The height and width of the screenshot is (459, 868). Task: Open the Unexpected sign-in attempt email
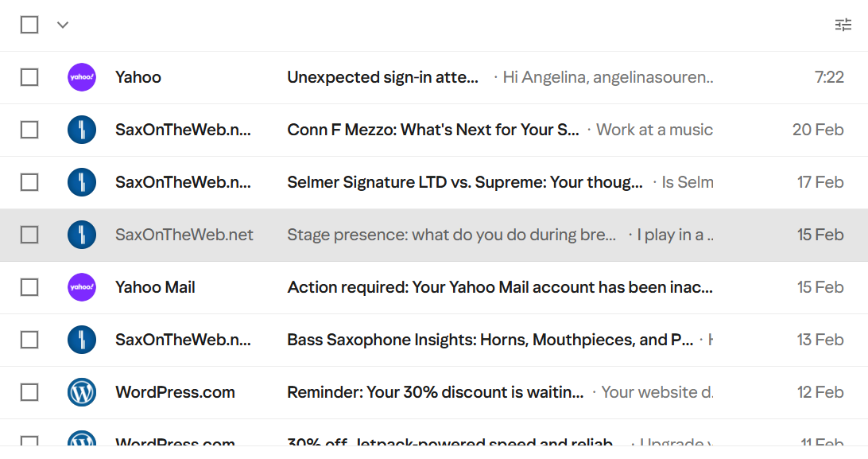click(x=382, y=77)
